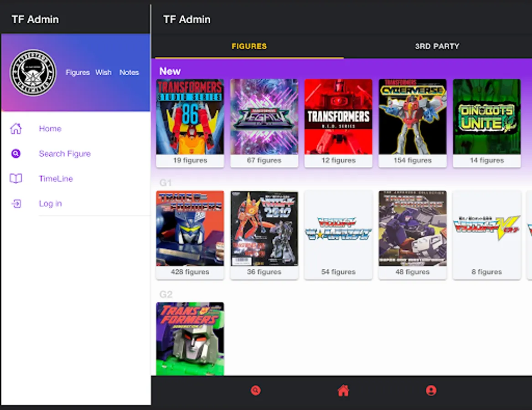Open the Cyberverse series card
This screenshot has height=410, width=532.
[413, 123]
